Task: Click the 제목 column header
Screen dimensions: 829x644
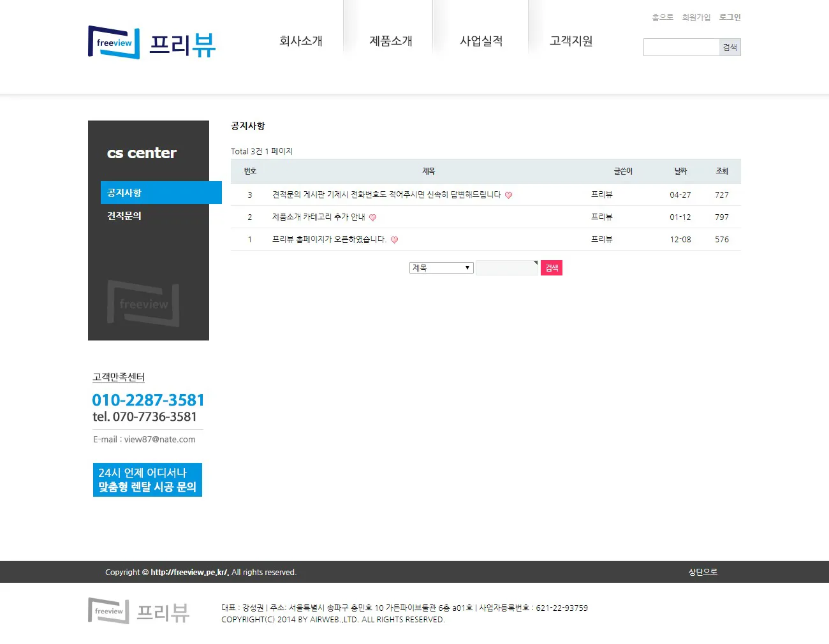Action: pyautogui.click(x=429, y=171)
